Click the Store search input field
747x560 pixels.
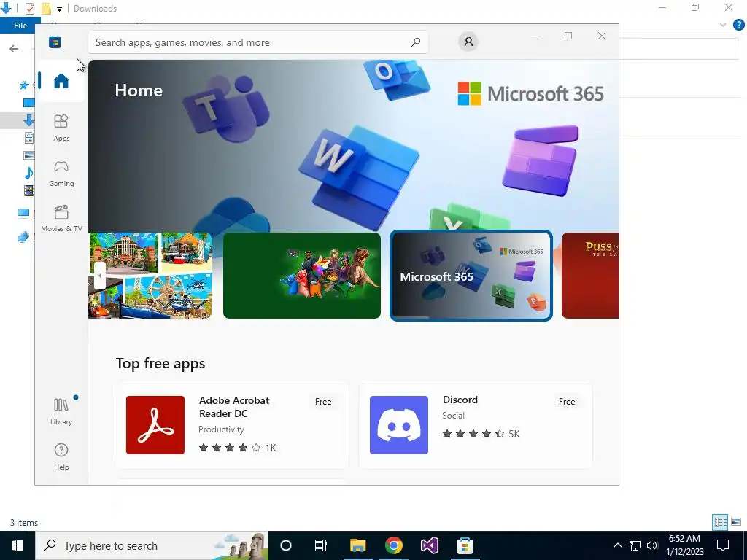click(258, 42)
